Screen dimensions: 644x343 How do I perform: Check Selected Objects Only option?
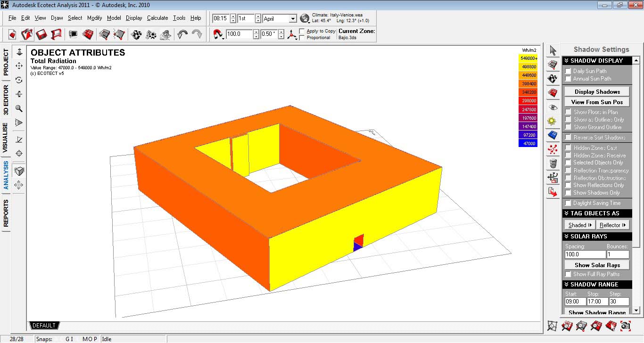[x=568, y=163]
